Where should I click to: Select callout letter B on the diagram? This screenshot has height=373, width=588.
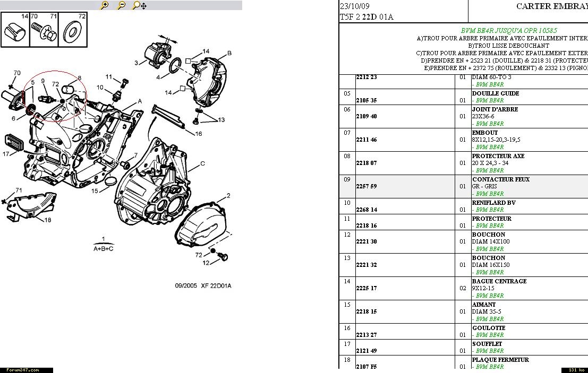point(229,53)
